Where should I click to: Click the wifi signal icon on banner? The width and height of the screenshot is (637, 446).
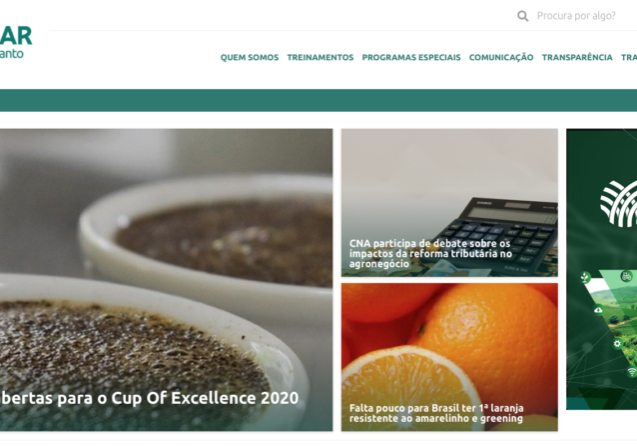pos(632,372)
